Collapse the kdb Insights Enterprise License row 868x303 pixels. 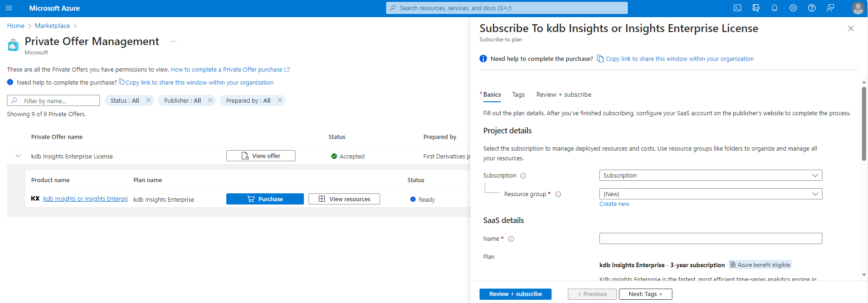point(18,156)
